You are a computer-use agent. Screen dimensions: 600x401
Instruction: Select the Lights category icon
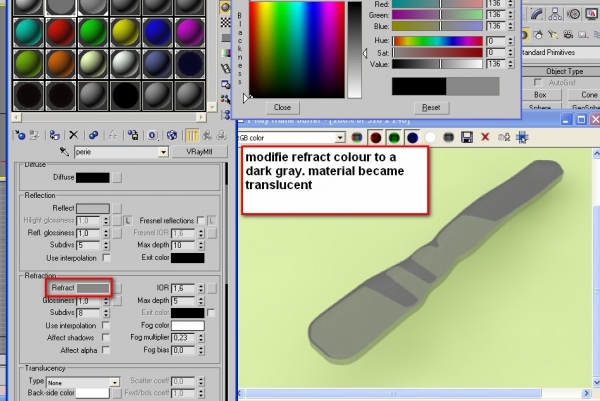tap(553, 35)
